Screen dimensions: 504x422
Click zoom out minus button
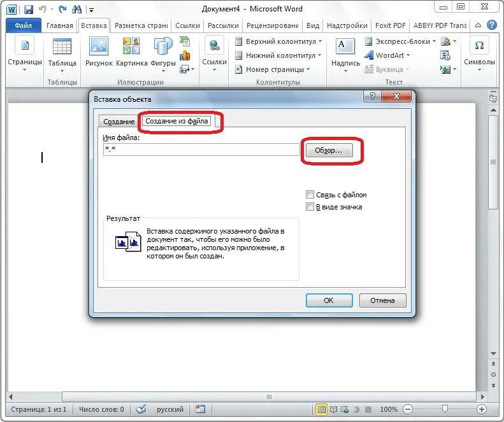[408, 409]
